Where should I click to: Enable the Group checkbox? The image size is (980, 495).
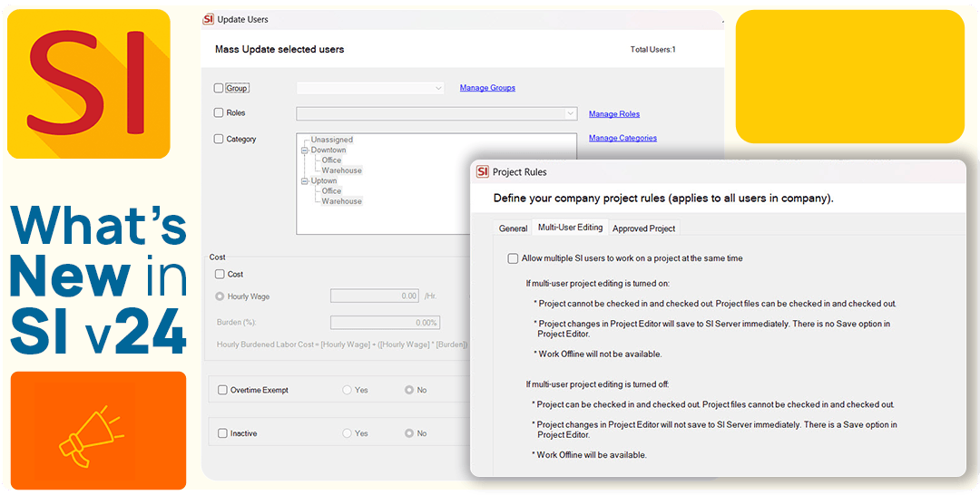click(x=219, y=89)
